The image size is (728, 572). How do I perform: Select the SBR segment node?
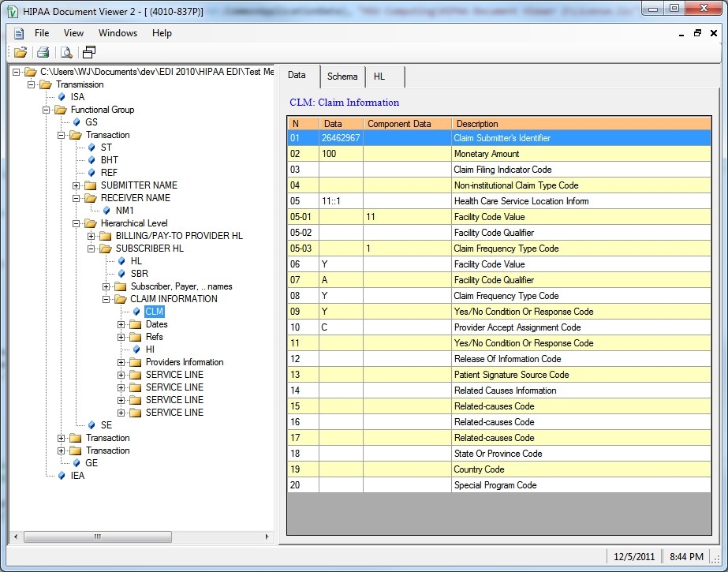[x=139, y=274]
